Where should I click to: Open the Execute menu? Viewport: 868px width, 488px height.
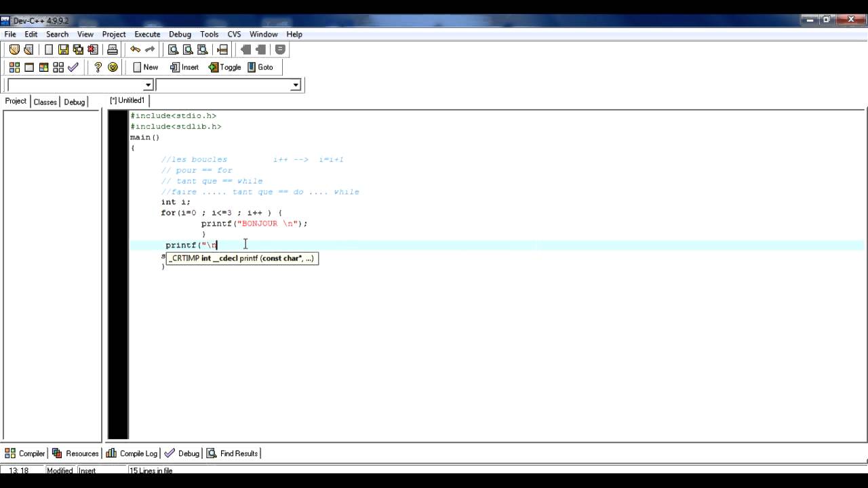coord(147,34)
